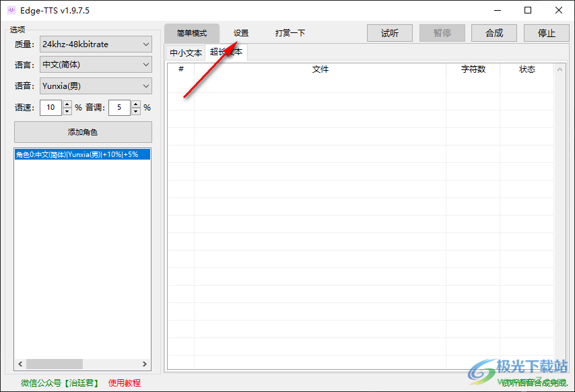Click the 暂停 pause button
Viewport: 575px width, 392px height.
442,34
